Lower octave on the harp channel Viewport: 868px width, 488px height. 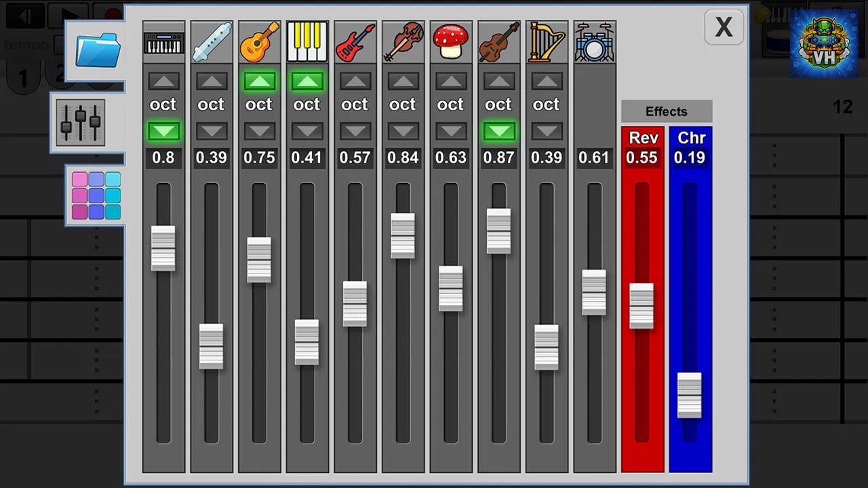tap(547, 131)
